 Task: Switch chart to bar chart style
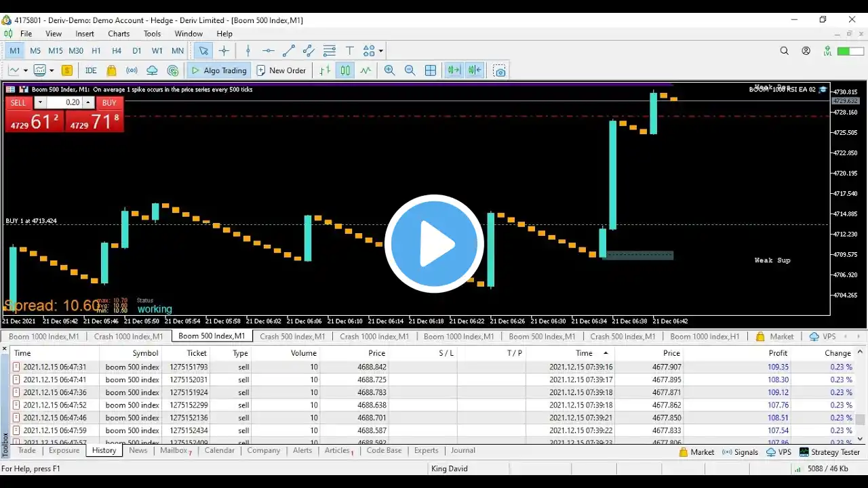pyautogui.click(x=325, y=70)
